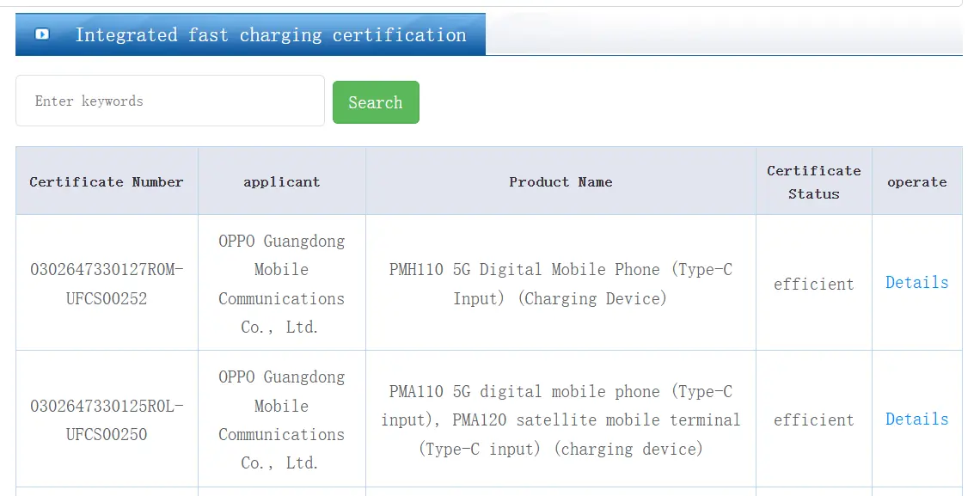Screen dimensions: 980x496
Task: Click the OPPO applicant cell in the first row
Action: point(282,284)
